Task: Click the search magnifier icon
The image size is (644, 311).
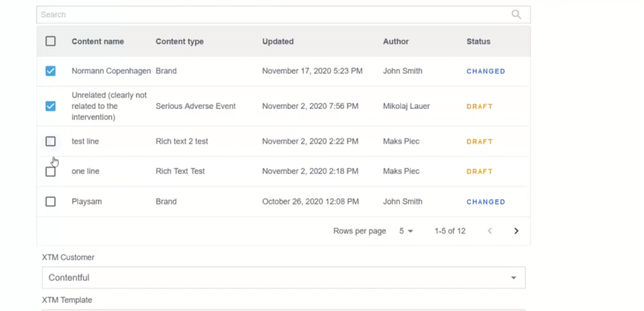Action: [x=516, y=14]
